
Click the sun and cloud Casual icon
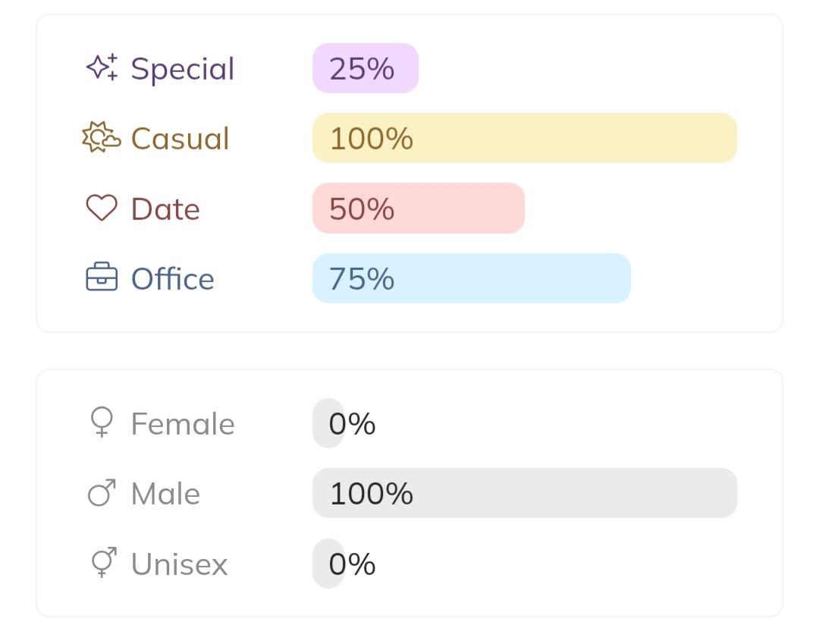102,137
